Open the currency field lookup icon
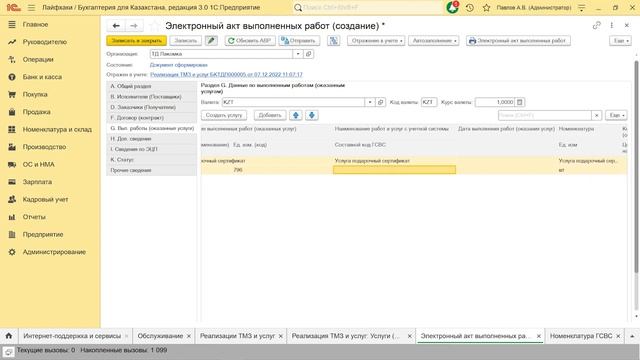 click(380, 102)
